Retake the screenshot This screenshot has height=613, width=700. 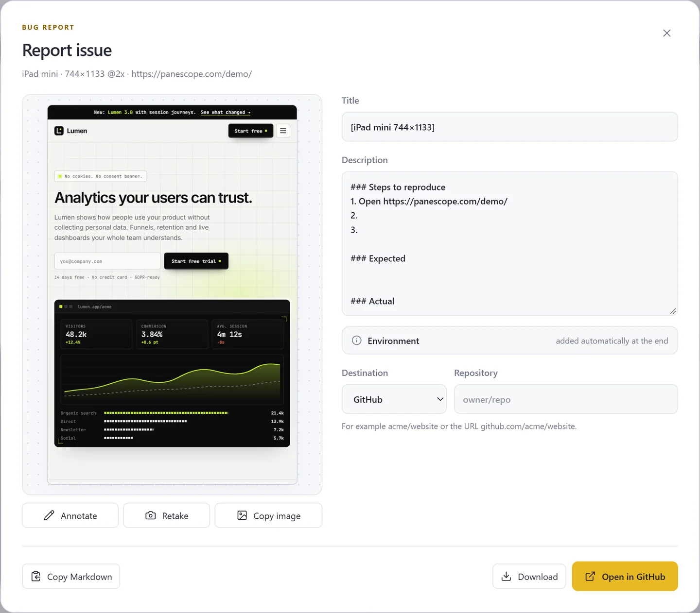(x=167, y=515)
